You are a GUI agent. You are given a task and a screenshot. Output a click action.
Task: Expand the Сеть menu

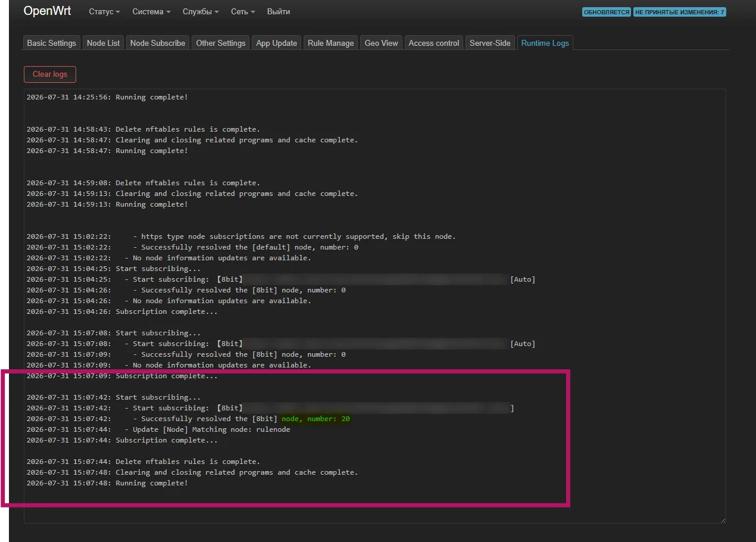[243, 12]
